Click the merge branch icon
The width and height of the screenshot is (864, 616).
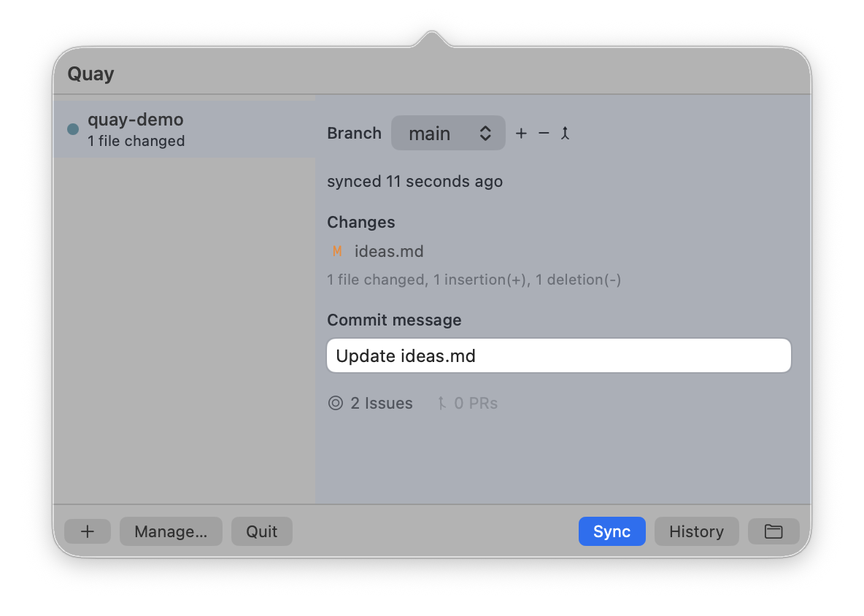click(565, 134)
